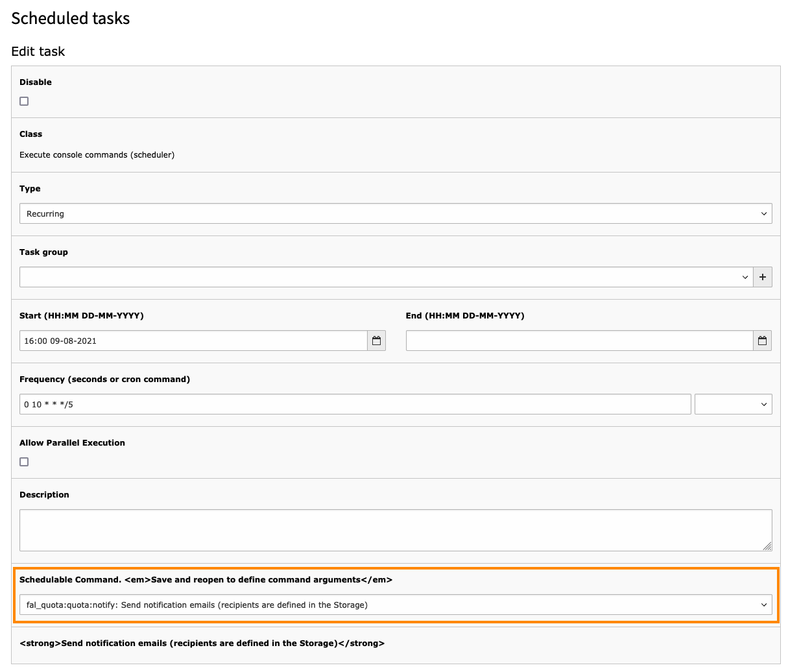Click inside the empty End date field
The width and height of the screenshot is (788, 672).
[577, 340]
